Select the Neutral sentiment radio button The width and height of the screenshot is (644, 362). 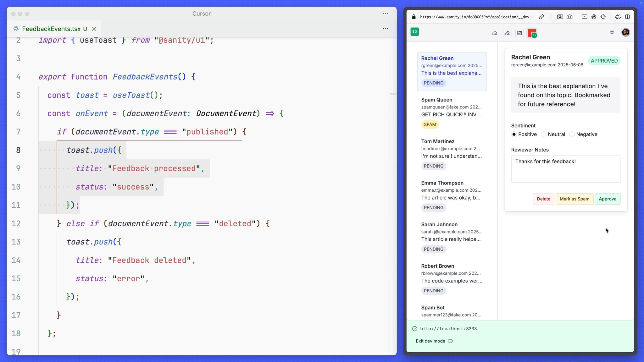[x=544, y=134]
